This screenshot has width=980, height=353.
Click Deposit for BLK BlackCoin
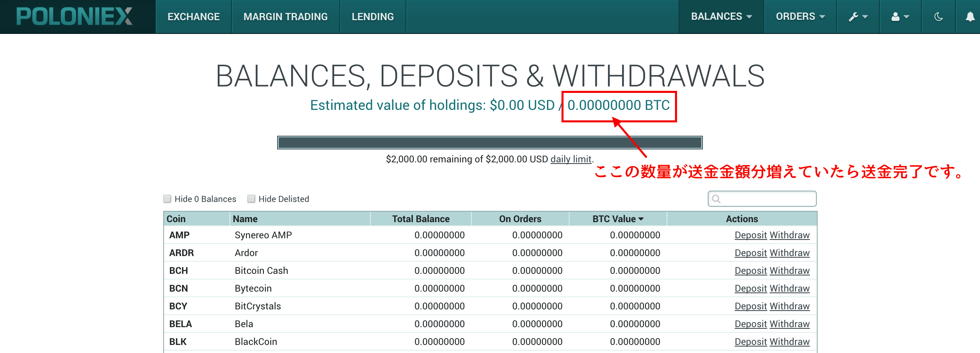point(751,342)
